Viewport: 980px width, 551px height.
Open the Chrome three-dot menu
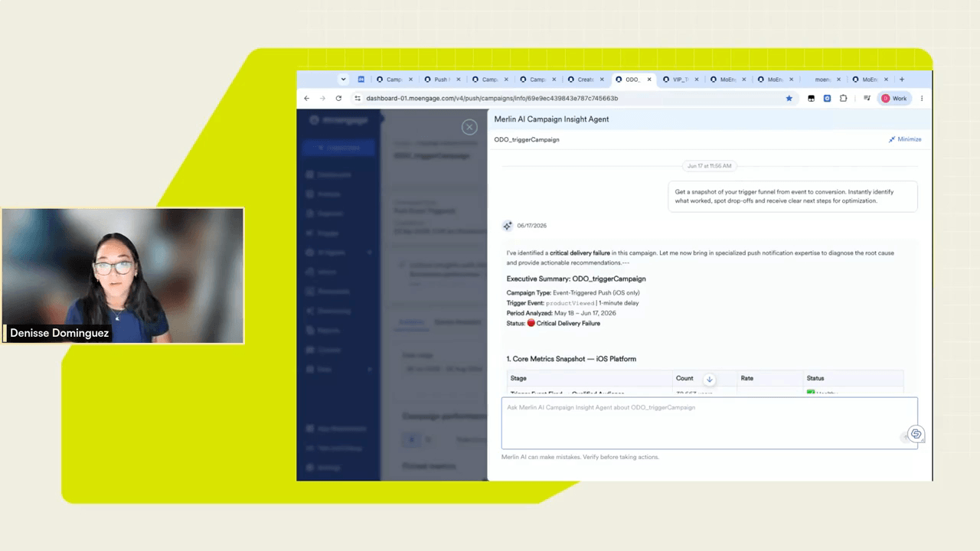click(x=922, y=98)
